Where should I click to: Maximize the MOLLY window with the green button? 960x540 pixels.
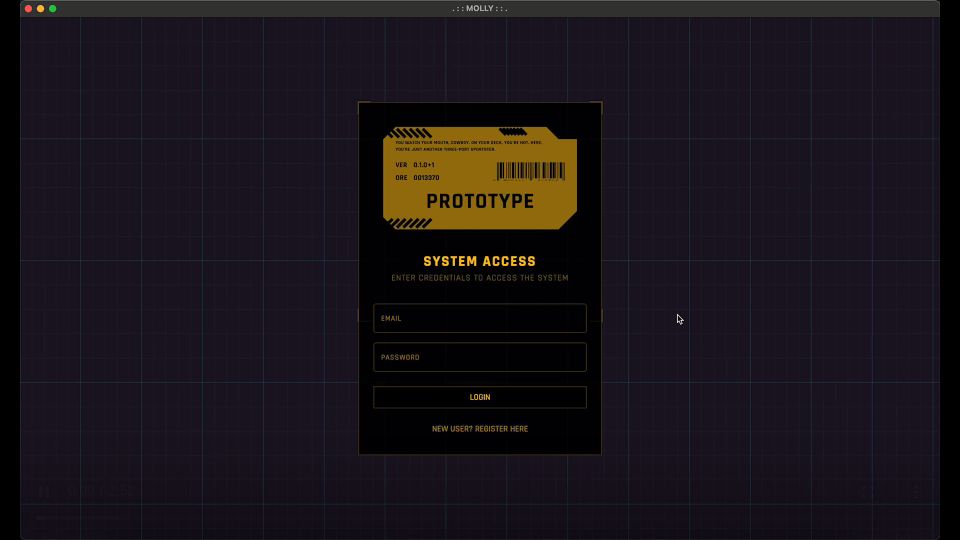53,9
